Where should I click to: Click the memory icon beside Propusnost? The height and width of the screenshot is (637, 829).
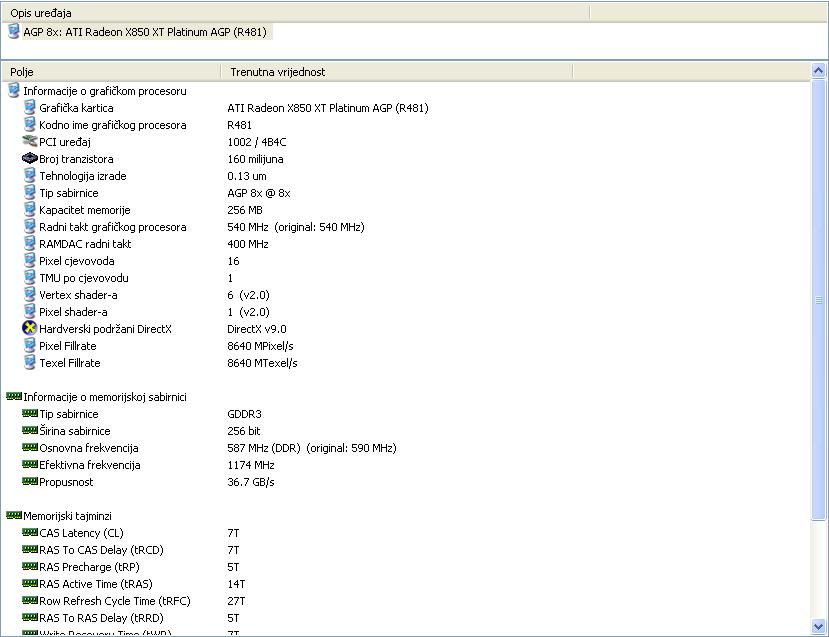coord(29,482)
